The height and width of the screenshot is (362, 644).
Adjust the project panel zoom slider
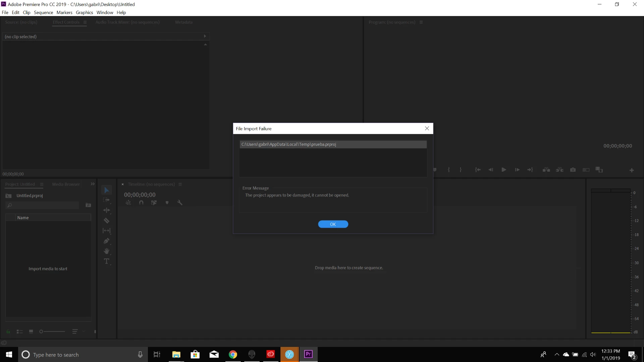click(x=42, y=331)
